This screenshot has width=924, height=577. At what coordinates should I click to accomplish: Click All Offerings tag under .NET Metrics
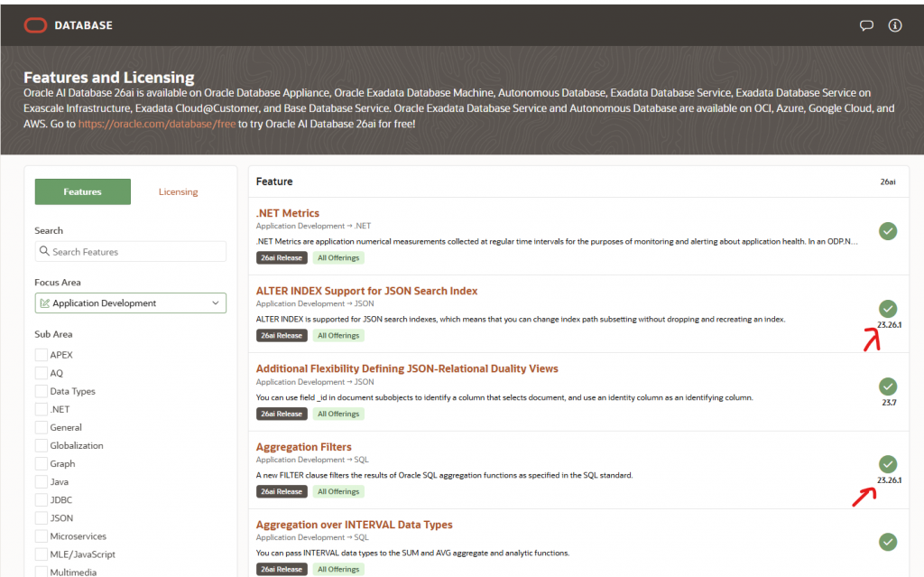(x=338, y=258)
